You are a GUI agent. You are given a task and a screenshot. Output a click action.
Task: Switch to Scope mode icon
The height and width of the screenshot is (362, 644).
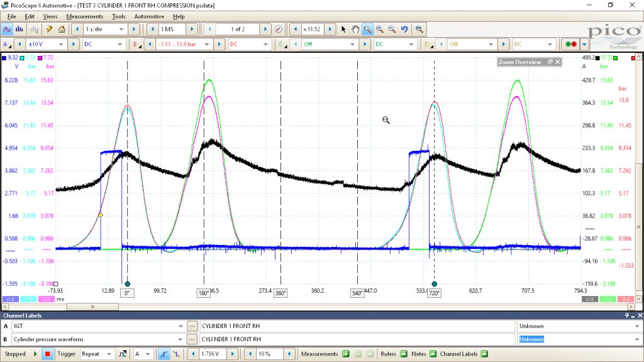[7, 29]
